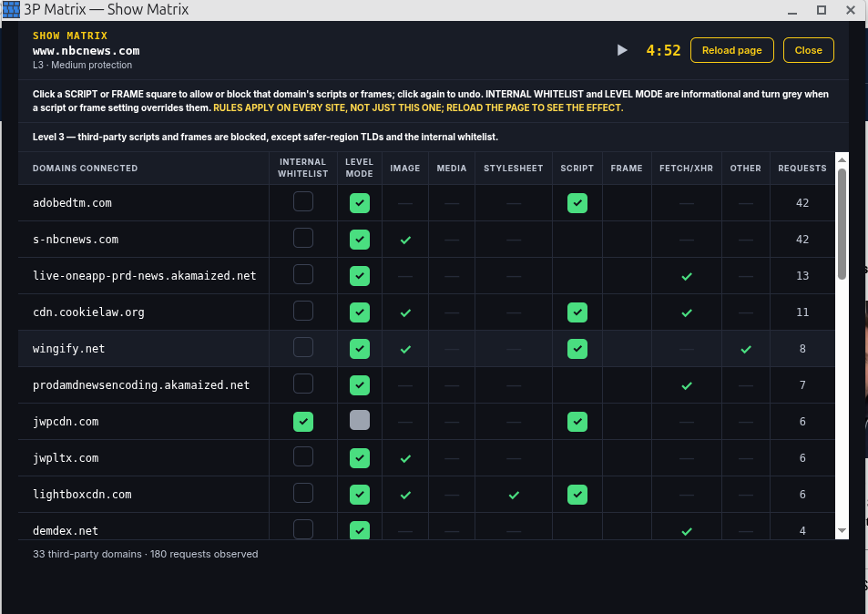Click the matrix vertical scrollbar thumb
The height and width of the screenshot is (614, 868).
(x=842, y=224)
